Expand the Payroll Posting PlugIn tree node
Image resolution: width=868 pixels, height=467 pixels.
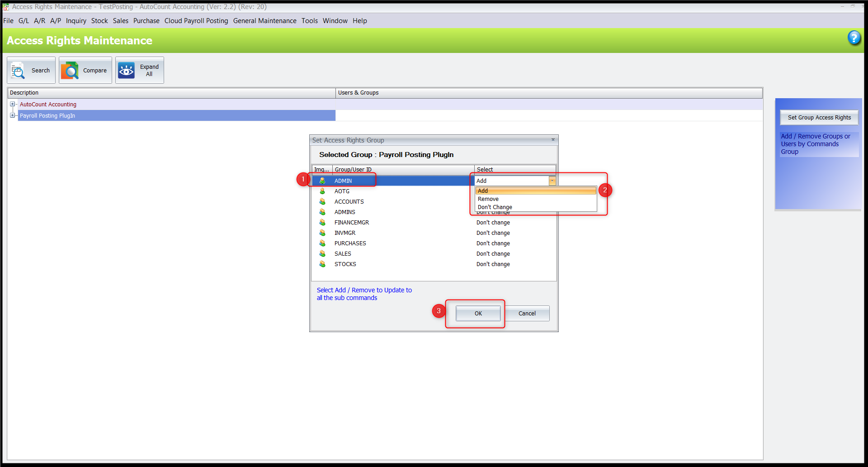tap(12, 115)
